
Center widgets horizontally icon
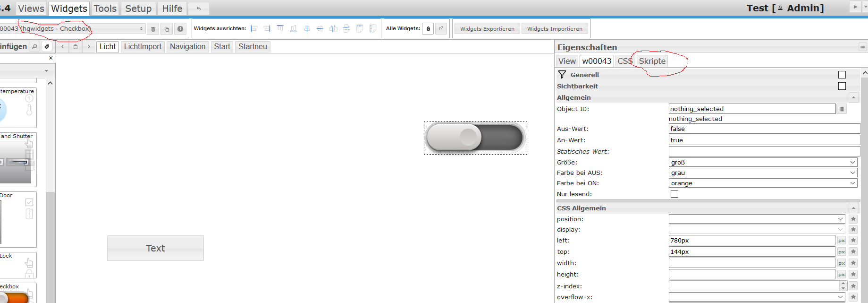pyautogui.click(x=320, y=28)
